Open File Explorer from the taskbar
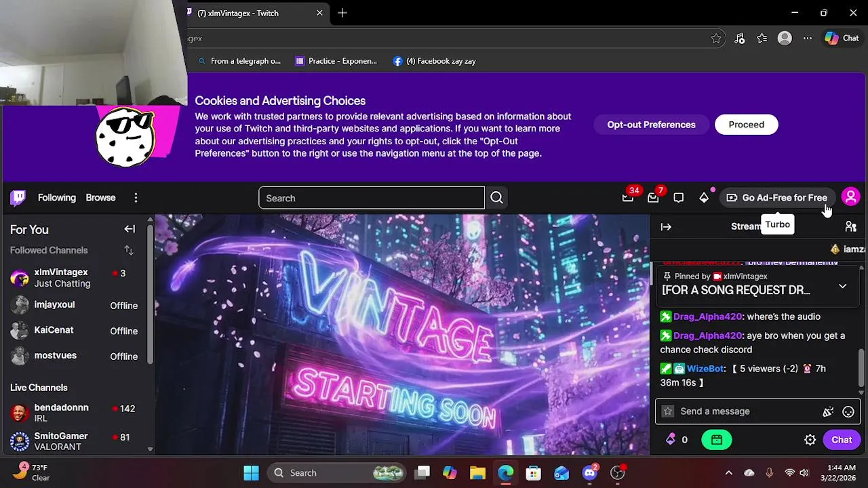Viewport: 868px width, 488px height. [x=477, y=473]
